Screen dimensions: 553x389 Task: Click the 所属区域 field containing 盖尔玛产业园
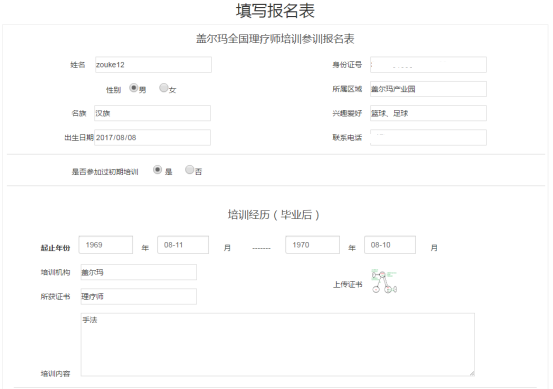(428, 89)
